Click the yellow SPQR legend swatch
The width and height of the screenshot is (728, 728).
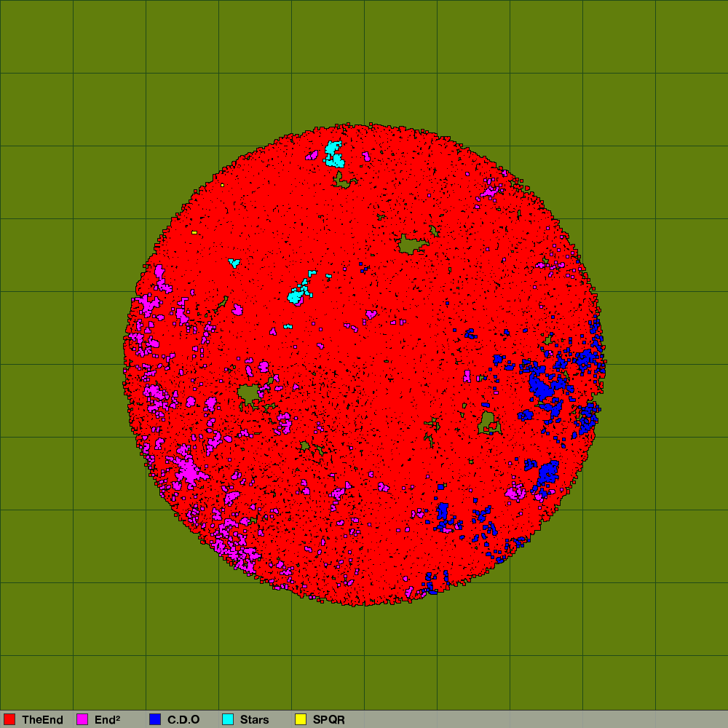(301, 719)
